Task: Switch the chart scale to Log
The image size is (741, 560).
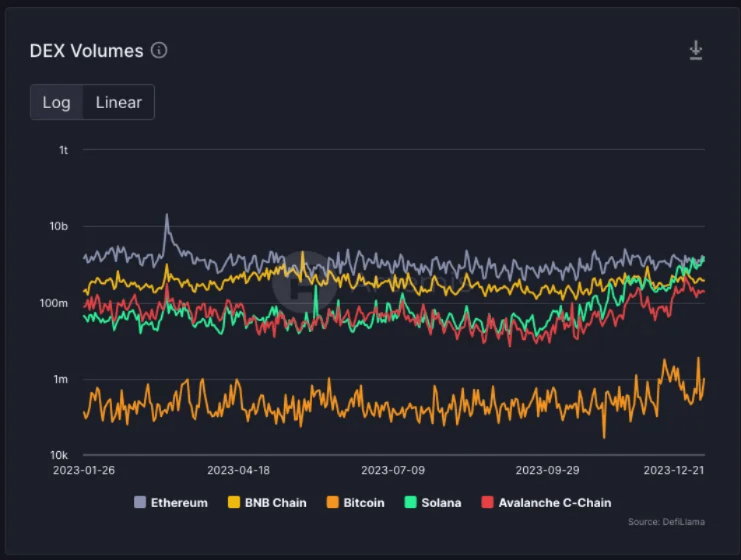Action: tap(56, 102)
